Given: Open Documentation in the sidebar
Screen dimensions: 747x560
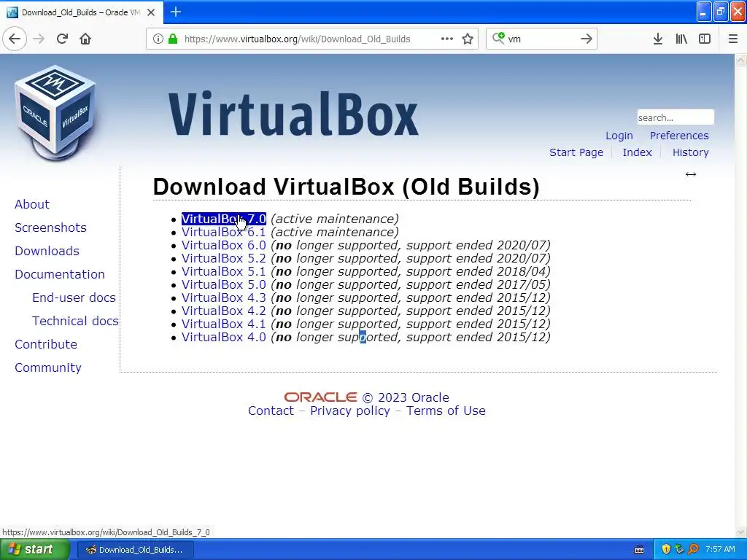Looking at the screenshot, I should (60, 274).
